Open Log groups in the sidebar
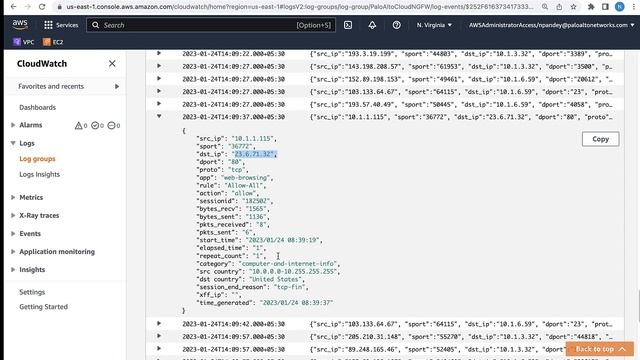This screenshot has height=360, width=640. [x=37, y=159]
